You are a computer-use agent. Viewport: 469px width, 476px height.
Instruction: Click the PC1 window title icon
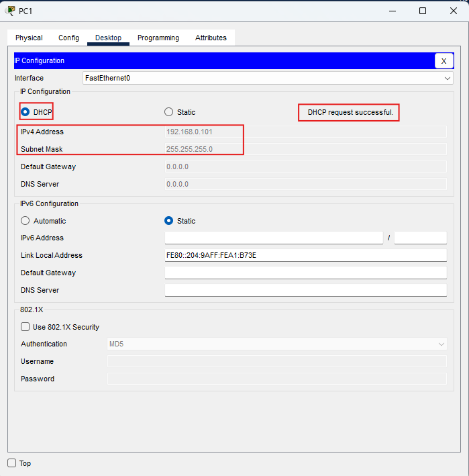click(10, 11)
